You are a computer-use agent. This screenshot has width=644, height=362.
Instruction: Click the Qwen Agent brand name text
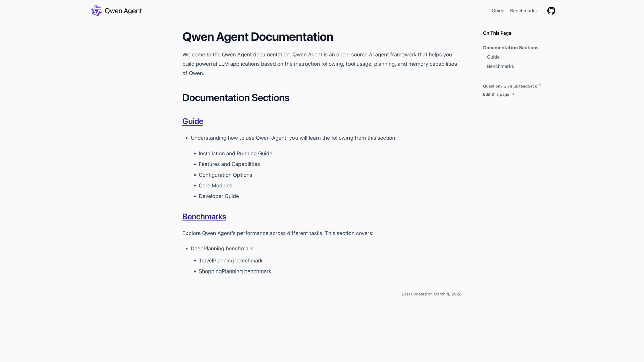coord(123,11)
